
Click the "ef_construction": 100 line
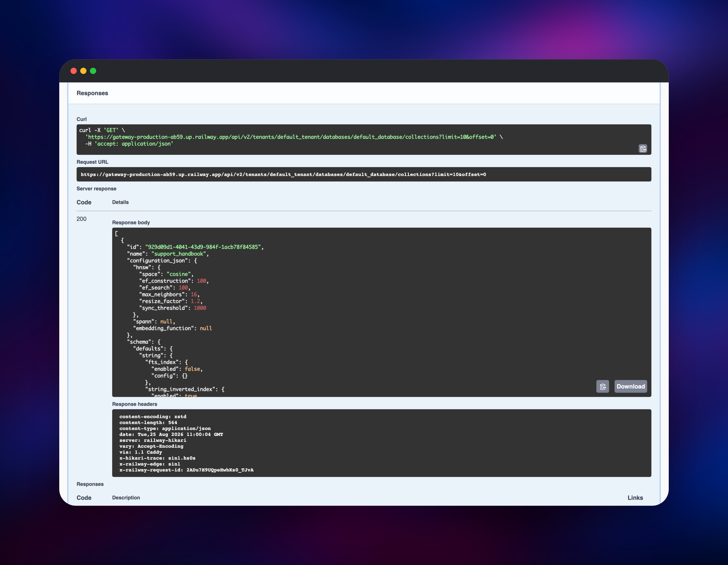pyautogui.click(x=174, y=281)
